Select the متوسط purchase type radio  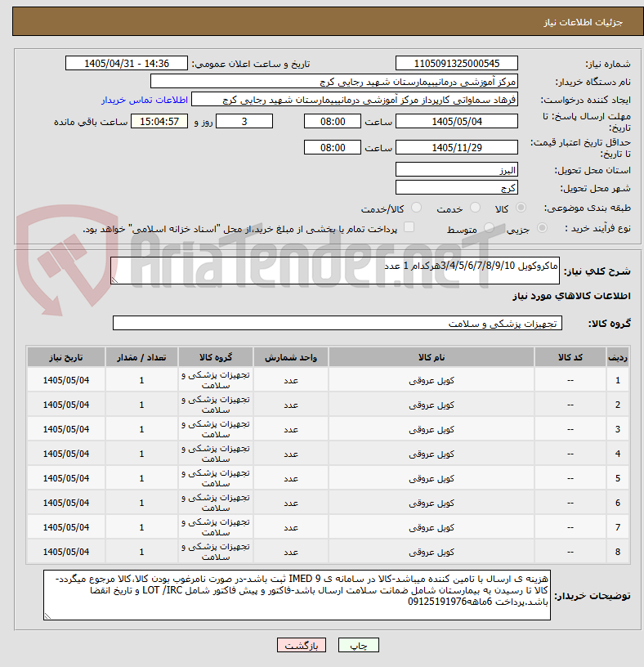click(490, 228)
